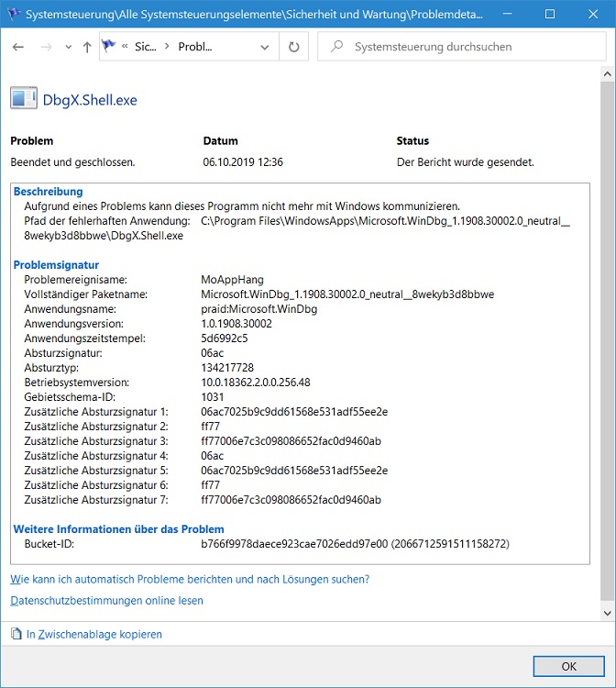Click the double chevron before Sic...
The image size is (616, 688).
pyautogui.click(x=125, y=46)
